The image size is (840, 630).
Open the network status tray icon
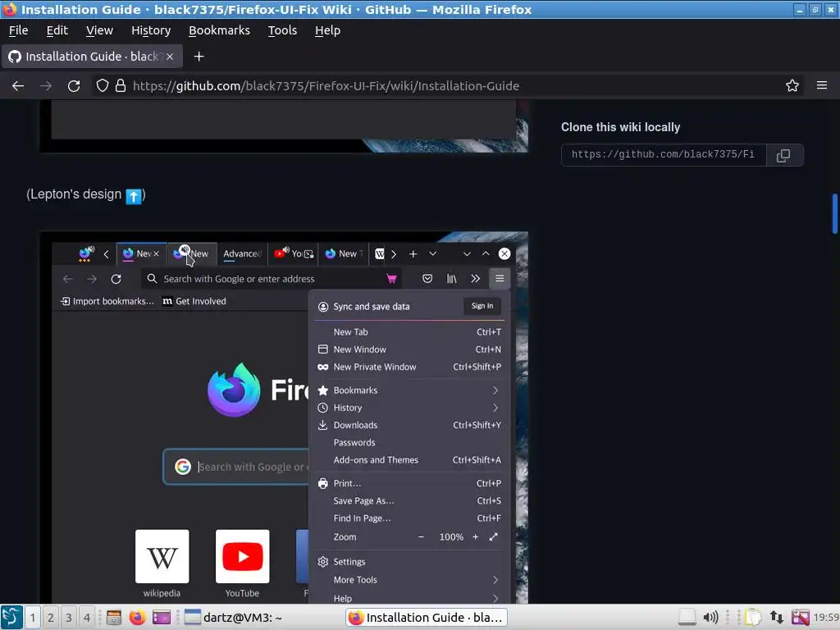point(777,617)
